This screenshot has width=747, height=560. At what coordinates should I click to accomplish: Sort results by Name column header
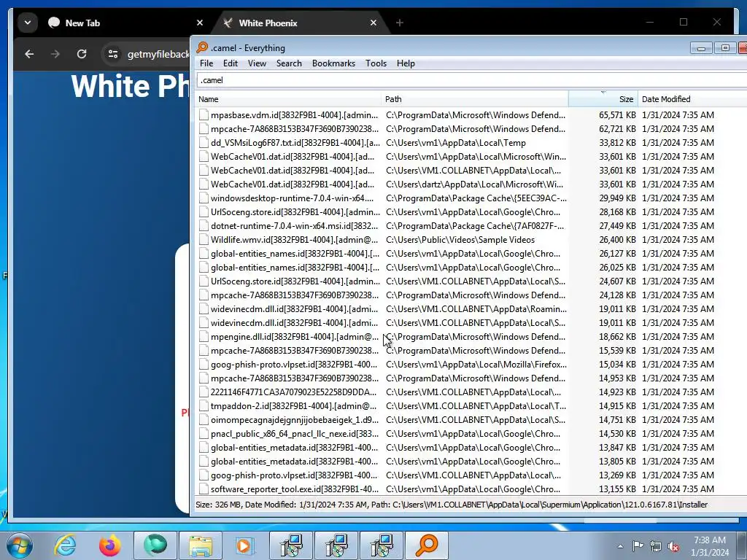(288, 99)
